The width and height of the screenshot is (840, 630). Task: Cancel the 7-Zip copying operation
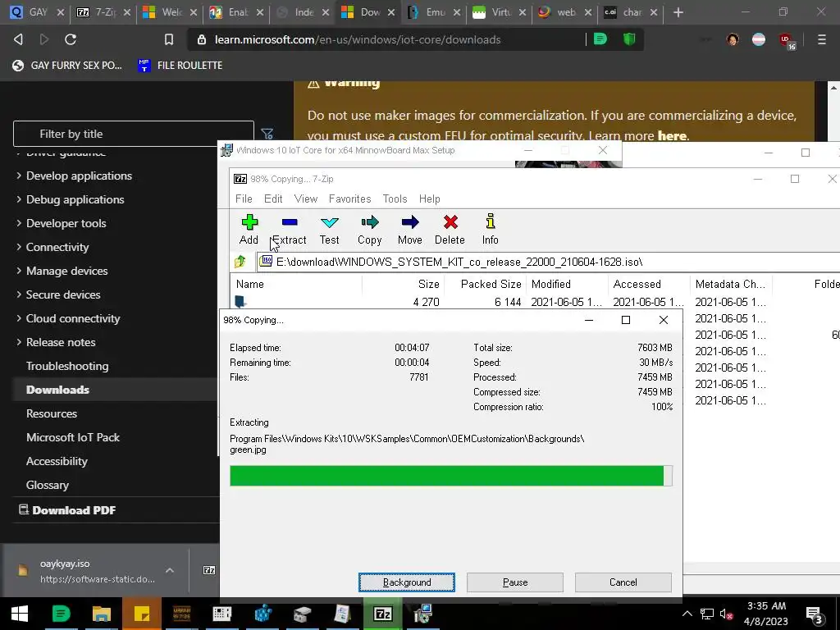(x=623, y=582)
